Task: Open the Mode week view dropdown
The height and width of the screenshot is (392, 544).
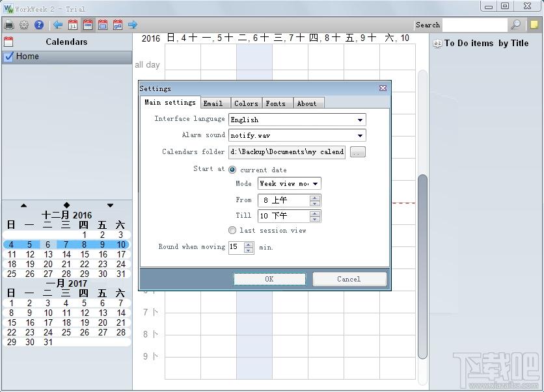Action: (x=290, y=184)
